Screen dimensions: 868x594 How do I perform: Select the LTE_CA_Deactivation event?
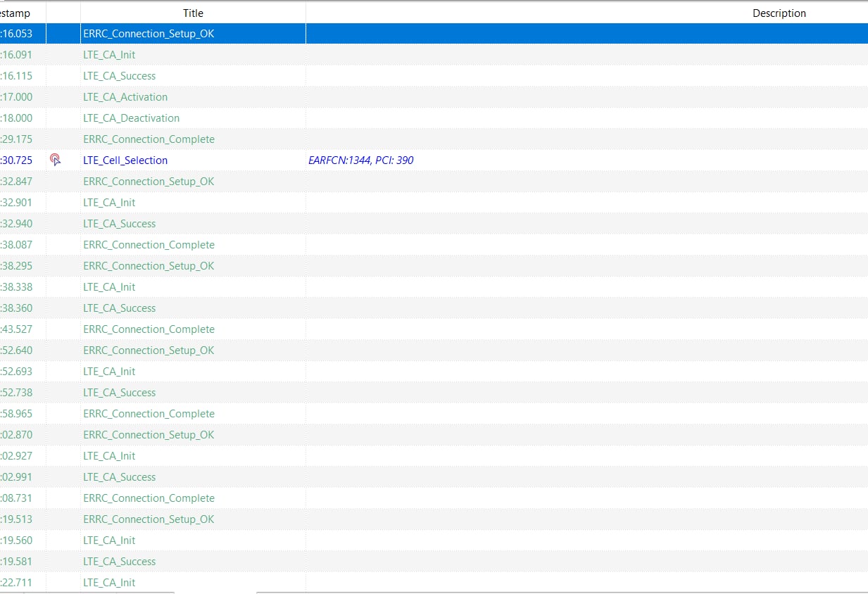click(131, 118)
